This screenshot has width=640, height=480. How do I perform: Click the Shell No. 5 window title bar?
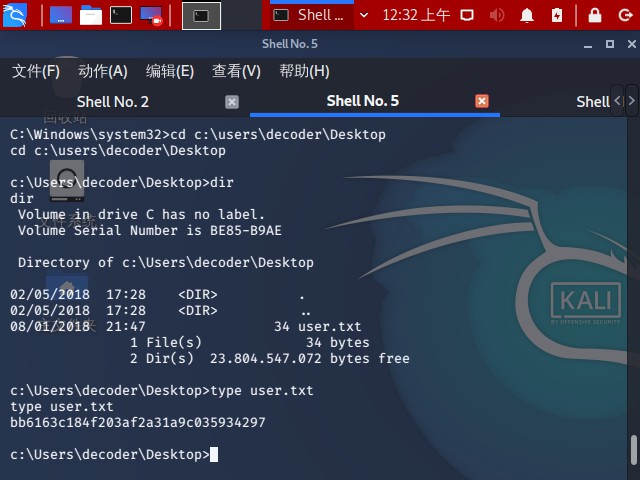click(290, 44)
